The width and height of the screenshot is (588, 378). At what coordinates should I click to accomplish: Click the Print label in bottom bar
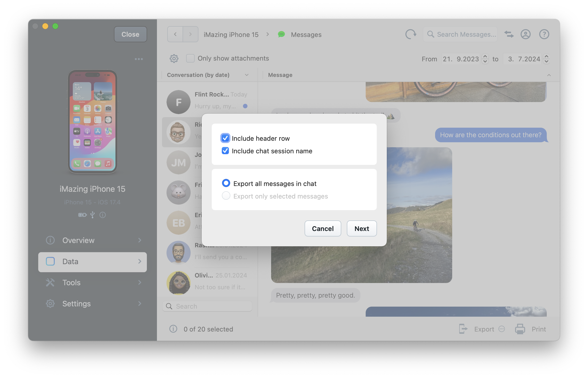tap(538, 329)
